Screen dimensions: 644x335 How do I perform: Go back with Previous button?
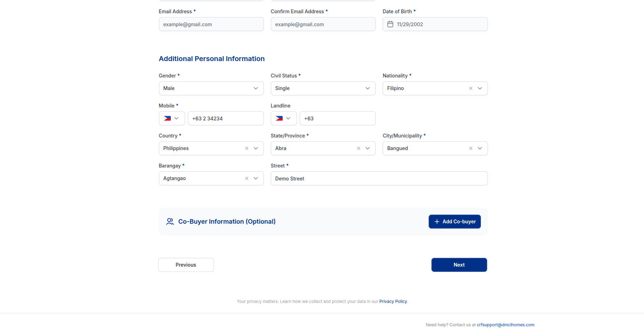[x=186, y=265]
